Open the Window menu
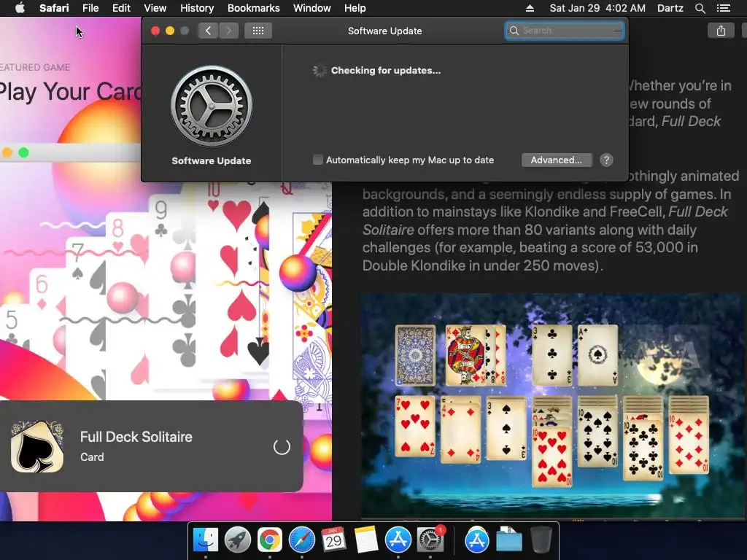This screenshot has height=560, width=747. pos(311,8)
